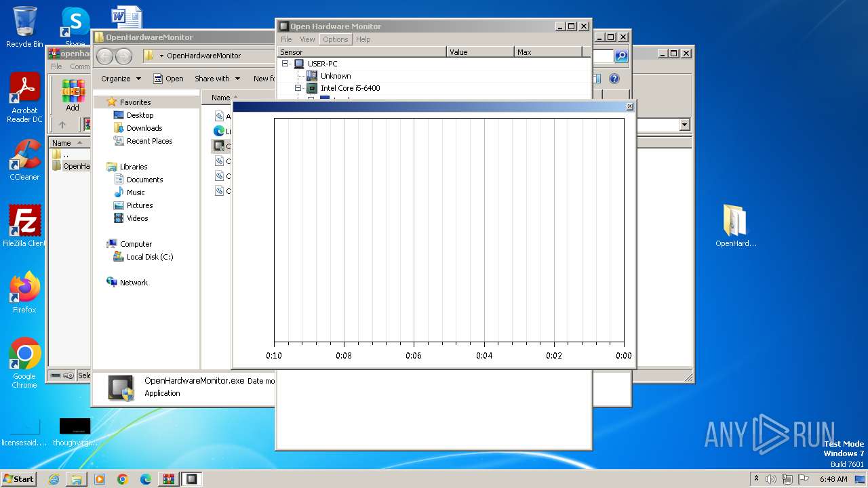Click the 0:10 time axis label
868x488 pixels.
[274, 355]
